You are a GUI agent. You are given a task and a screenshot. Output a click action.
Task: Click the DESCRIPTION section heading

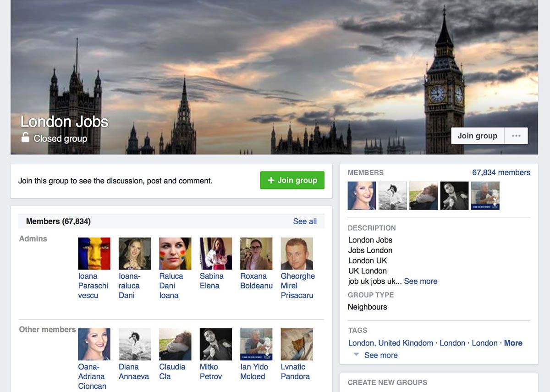click(x=372, y=228)
